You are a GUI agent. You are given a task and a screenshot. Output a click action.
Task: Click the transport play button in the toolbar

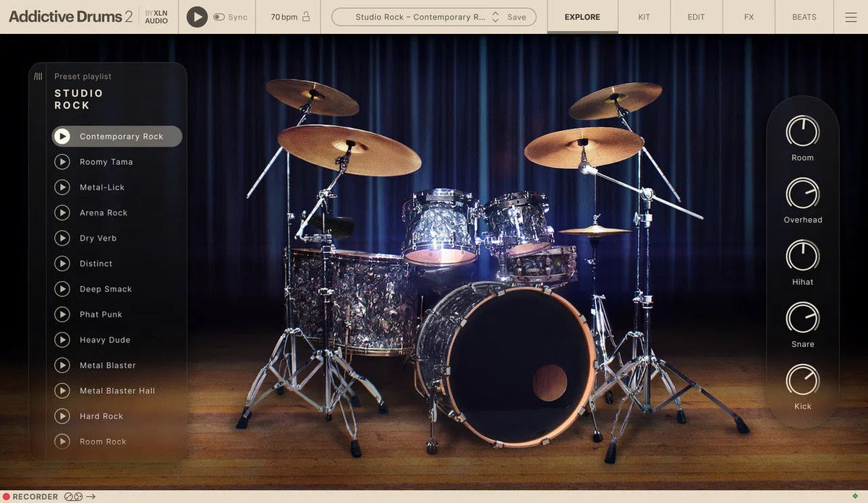(x=196, y=16)
